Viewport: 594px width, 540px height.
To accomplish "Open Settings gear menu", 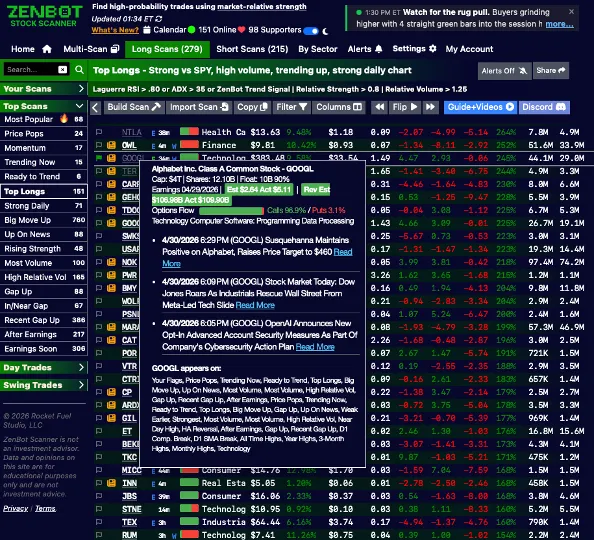I will pos(414,49).
